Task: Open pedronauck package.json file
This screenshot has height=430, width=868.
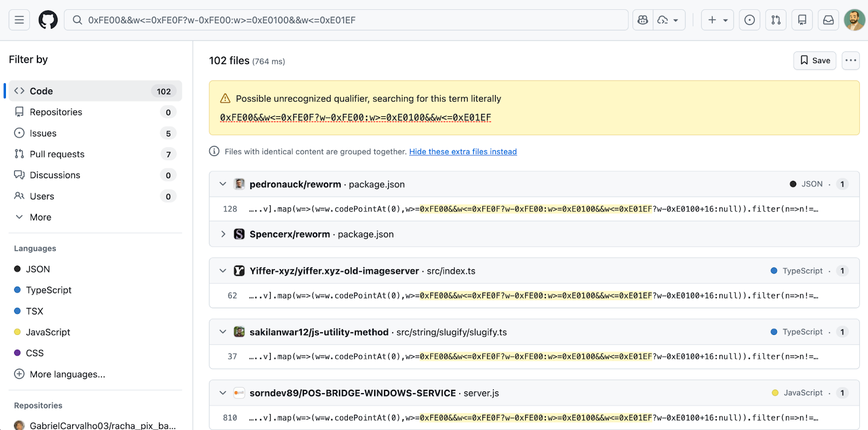Action: point(376,185)
